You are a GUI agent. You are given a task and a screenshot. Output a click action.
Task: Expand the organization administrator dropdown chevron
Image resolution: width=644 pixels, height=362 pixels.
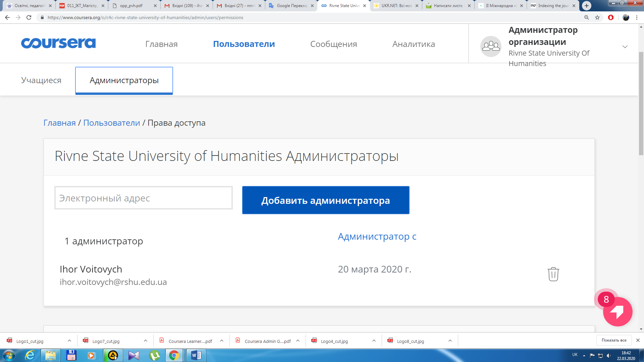click(x=625, y=47)
